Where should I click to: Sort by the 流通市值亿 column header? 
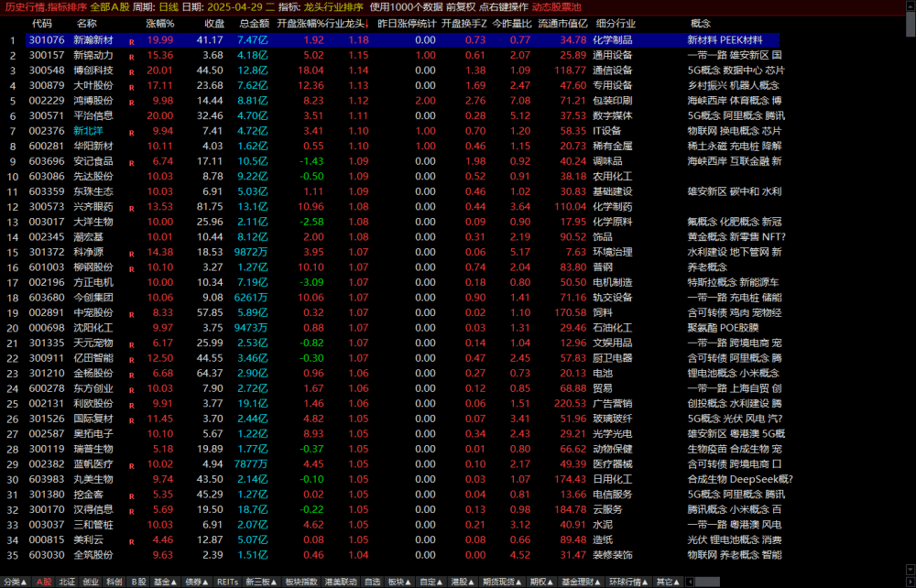click(562, 24)
